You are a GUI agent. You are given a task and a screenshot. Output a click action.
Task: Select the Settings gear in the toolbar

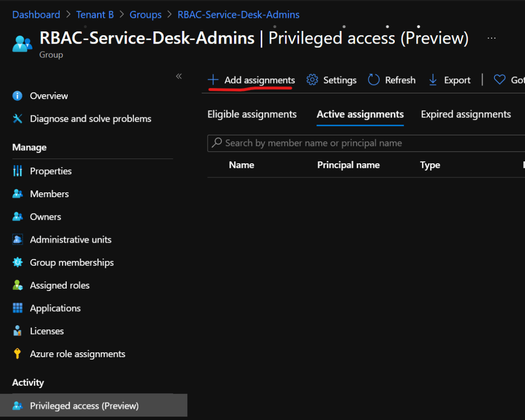[312, 80]
